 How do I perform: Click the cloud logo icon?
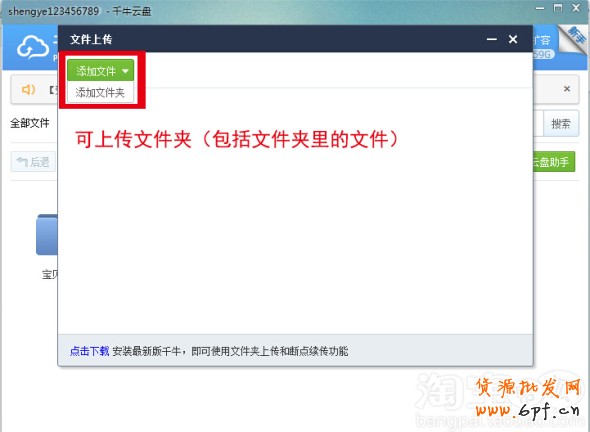(x=33, y=47)
